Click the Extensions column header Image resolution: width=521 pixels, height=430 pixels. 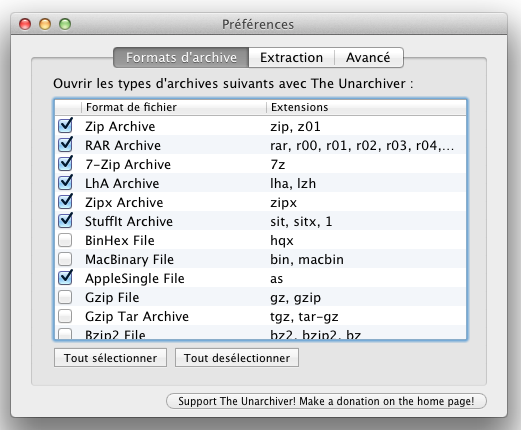click(x=366, y=107)
